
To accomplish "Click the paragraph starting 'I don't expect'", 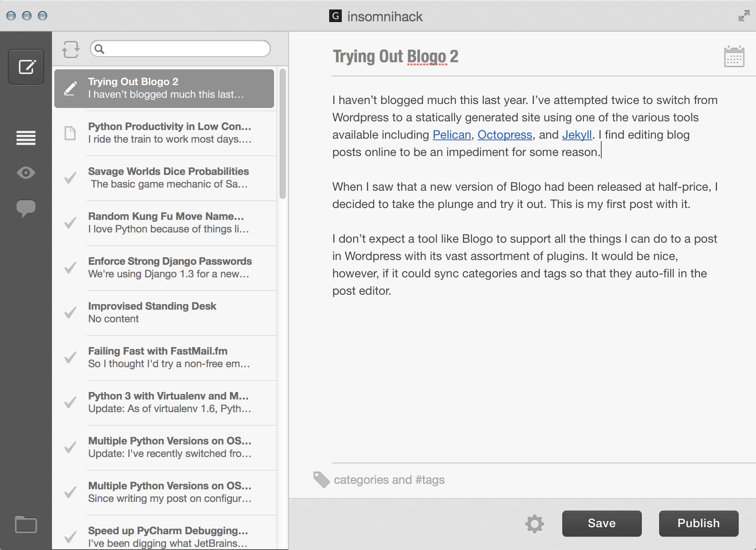I will [525, 265].
